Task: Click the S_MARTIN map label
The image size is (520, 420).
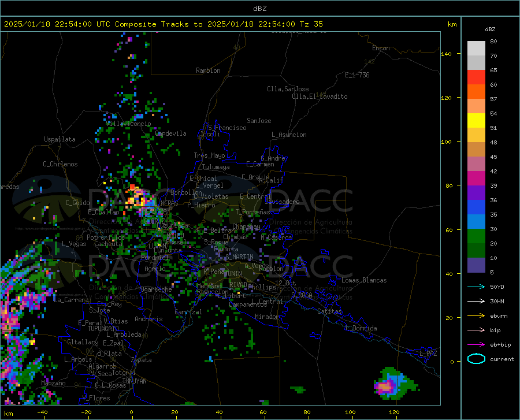Action: point(239,257)
